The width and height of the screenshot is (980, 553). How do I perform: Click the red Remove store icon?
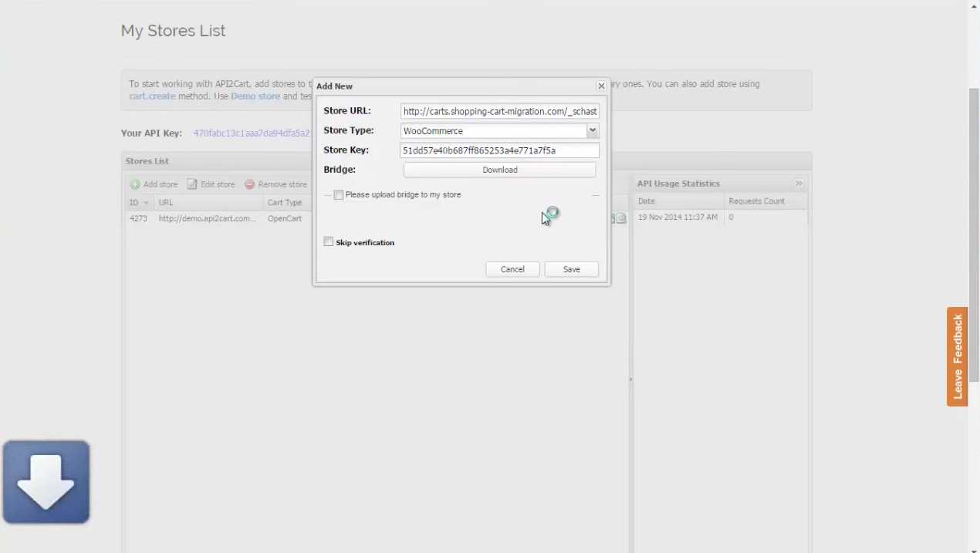click(249, 184)
